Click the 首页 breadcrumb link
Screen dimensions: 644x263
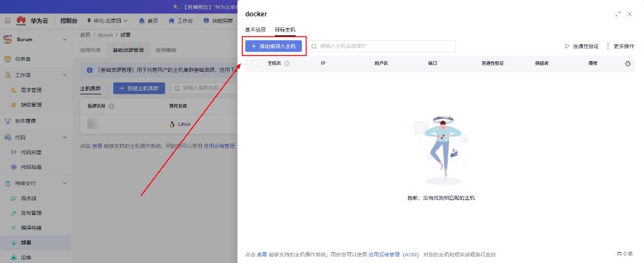(x=85, y=35)
